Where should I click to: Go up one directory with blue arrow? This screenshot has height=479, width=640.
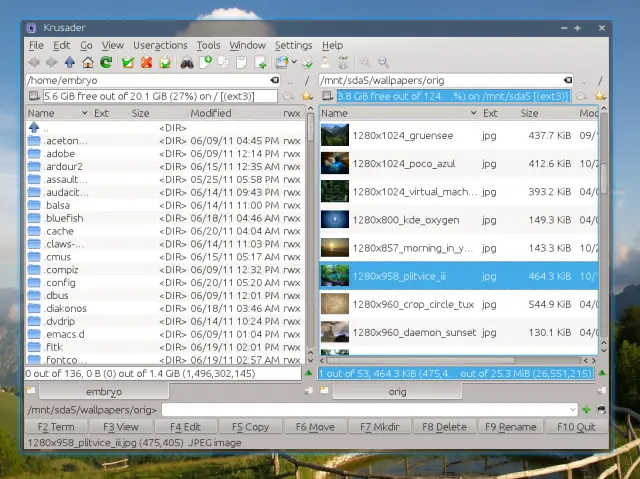[x=70, y=62]
